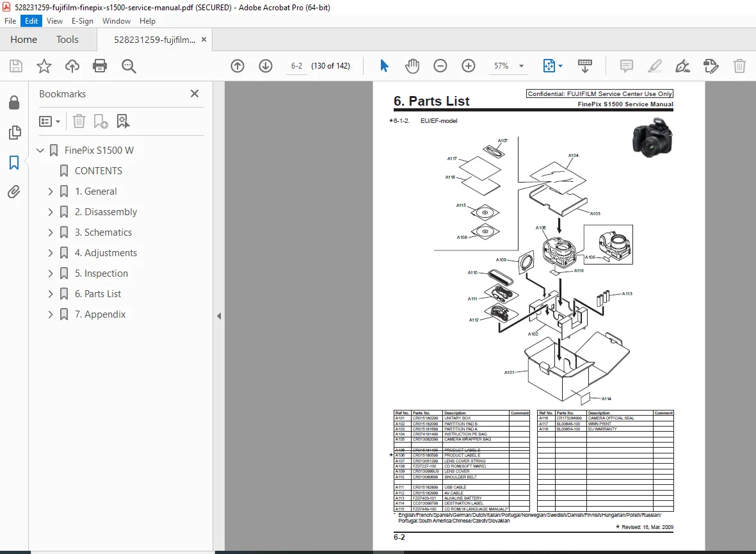This screenshot has height=554, width=756.
Task: Open the Page Thumbnails panel icon
Action: (15, 132)
